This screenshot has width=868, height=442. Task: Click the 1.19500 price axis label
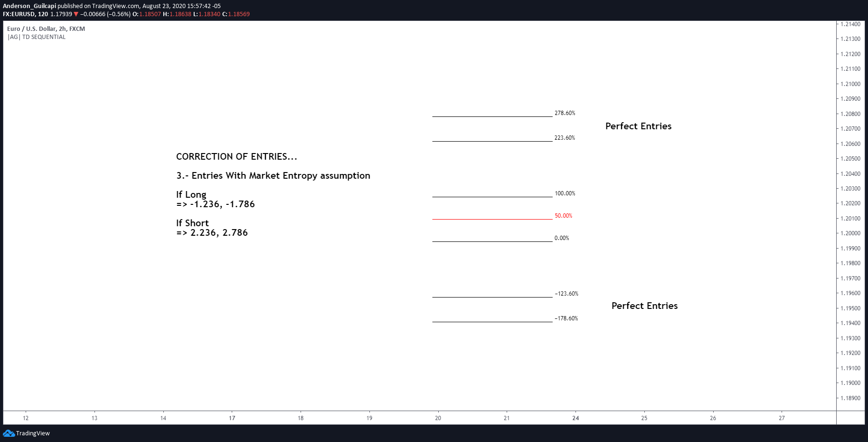pyautogui.click(x=850, y=308)
